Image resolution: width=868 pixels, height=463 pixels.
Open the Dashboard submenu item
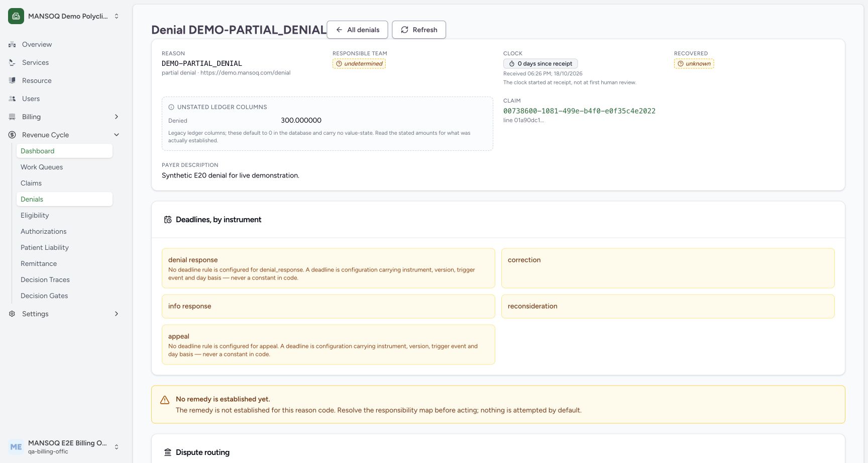pos(64,151)
